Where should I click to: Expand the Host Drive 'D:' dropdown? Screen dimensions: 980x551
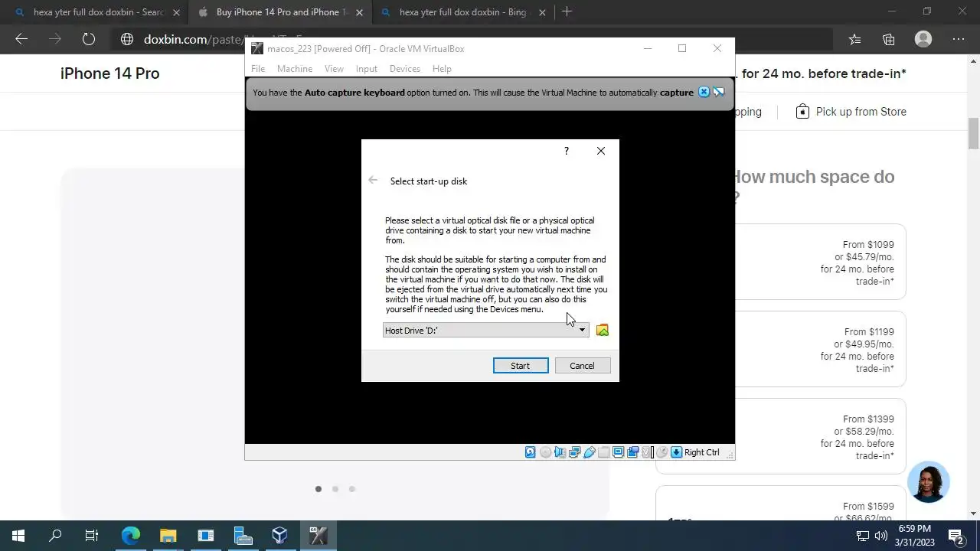click(582, 330)
